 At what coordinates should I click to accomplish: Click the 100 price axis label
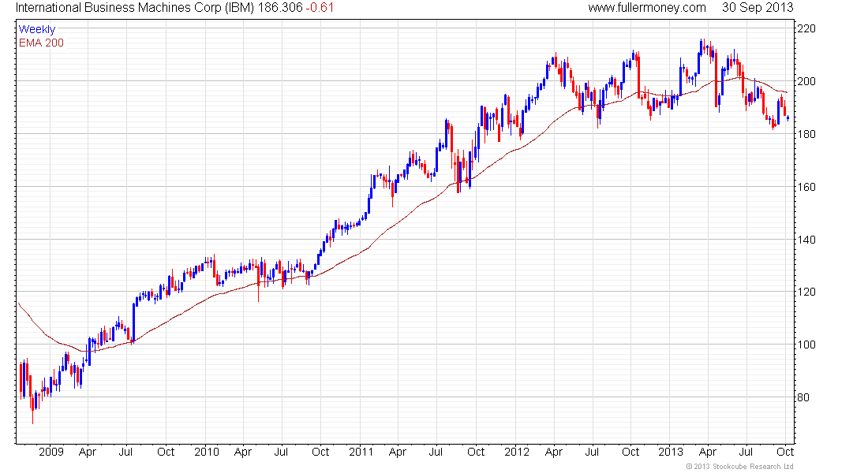806,345
